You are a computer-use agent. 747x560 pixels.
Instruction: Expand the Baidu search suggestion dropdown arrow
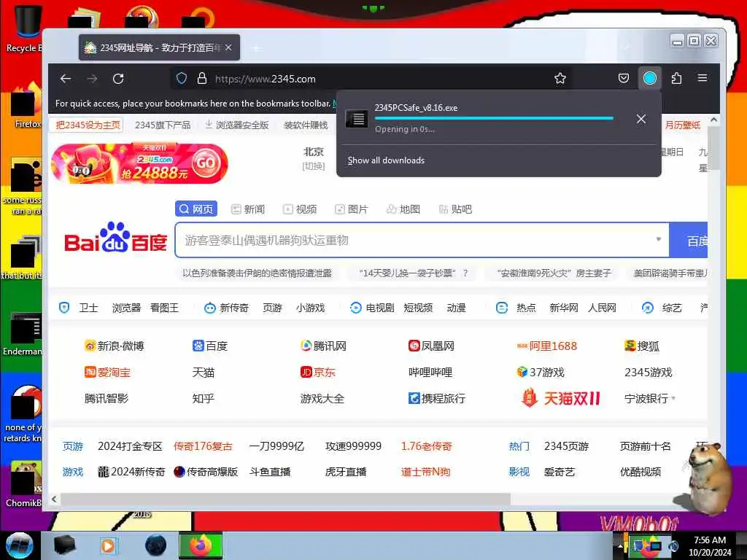pyautogui.click(x=659, y=239)
